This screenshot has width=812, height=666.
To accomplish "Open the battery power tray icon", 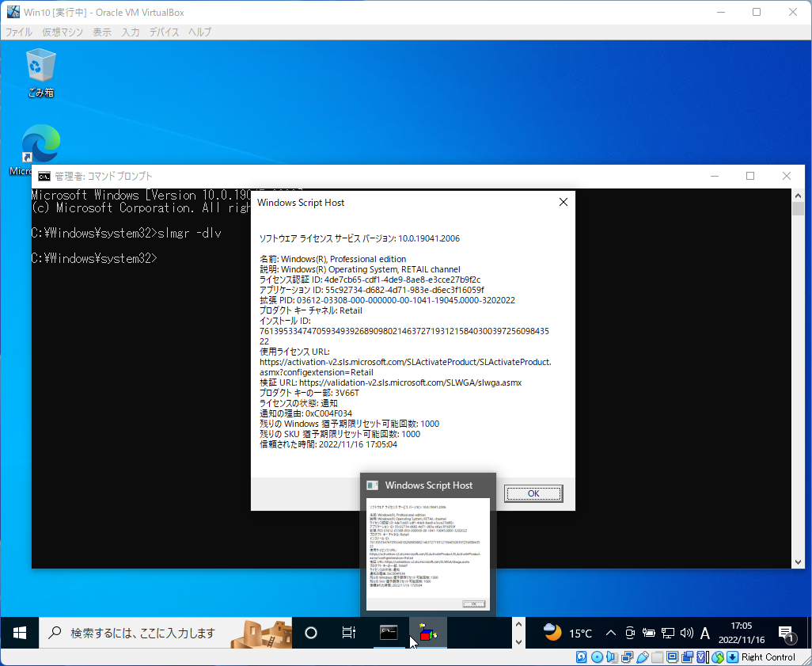I will [x=649, y=633].
